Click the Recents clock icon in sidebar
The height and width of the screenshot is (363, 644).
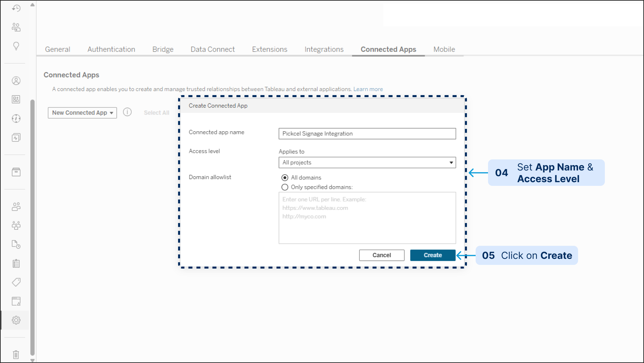pos(16,8)
